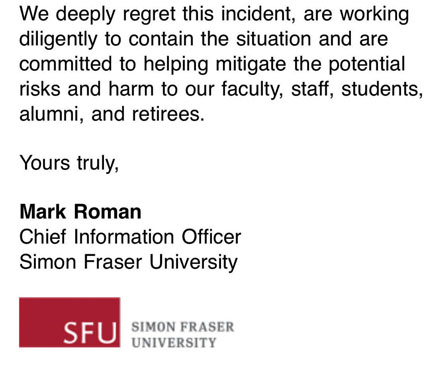Click the word alumni
Viewport: 448px width, 386px height.
tap(51, 114)
